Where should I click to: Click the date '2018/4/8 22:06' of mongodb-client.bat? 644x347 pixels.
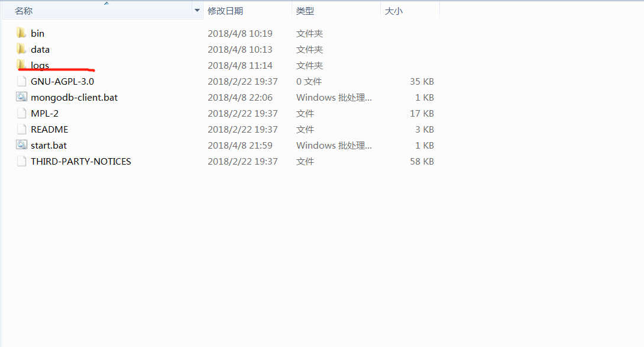tap(240, 98)
